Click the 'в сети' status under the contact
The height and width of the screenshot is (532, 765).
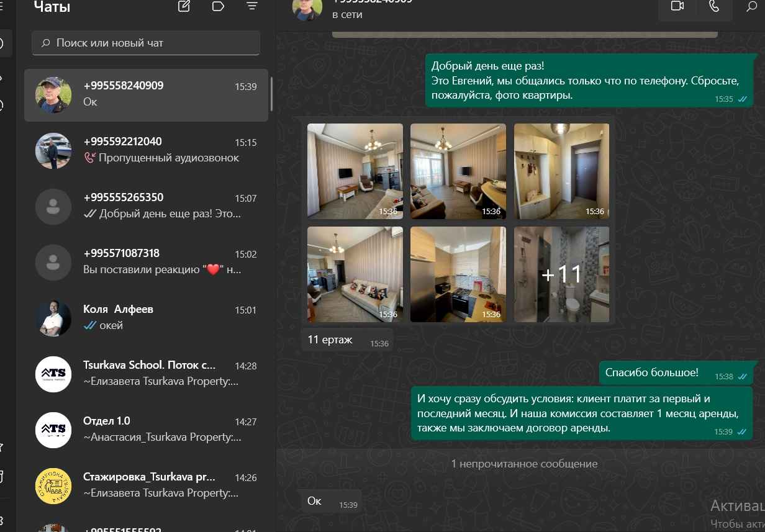click(347, 14)
